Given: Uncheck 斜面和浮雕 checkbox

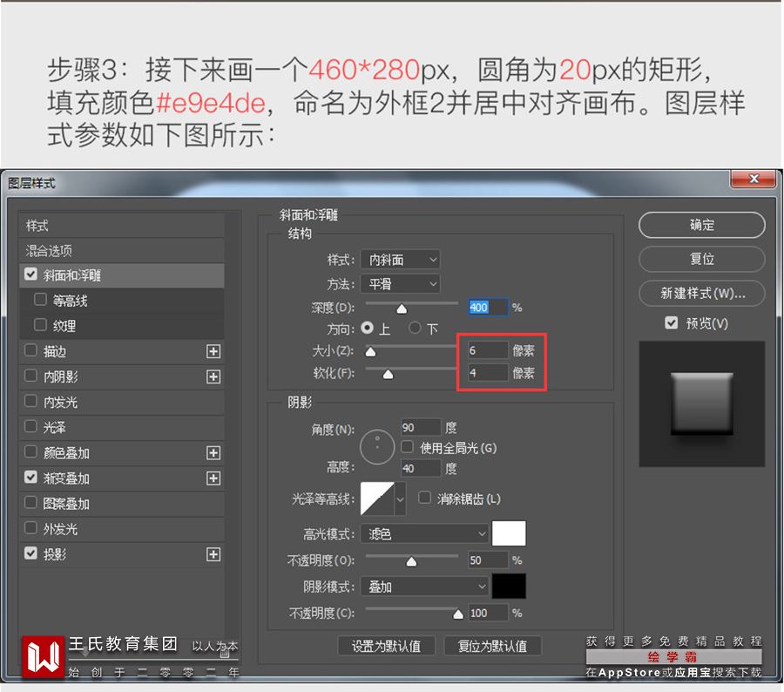Looking at the screenshot, I should [31, 275].
